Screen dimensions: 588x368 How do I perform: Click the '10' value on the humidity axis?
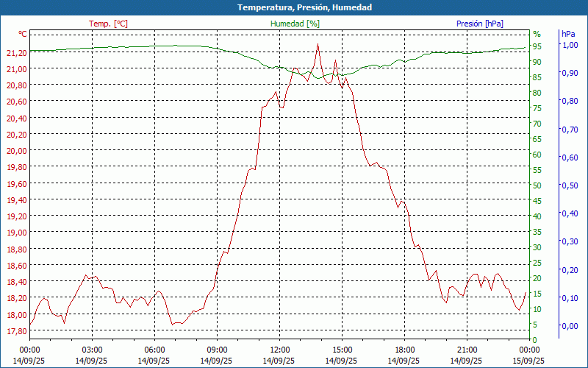537,309
